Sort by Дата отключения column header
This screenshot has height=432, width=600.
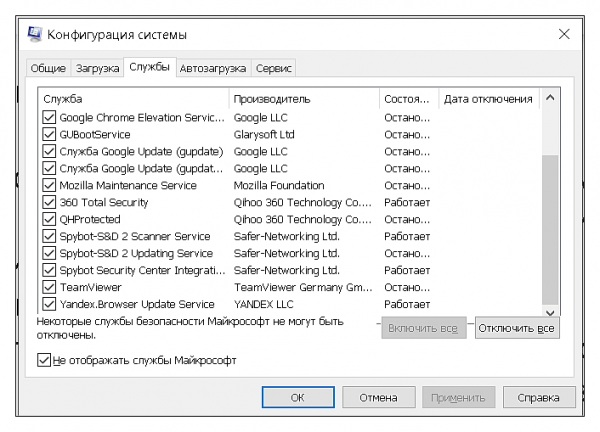coord(489,99)
